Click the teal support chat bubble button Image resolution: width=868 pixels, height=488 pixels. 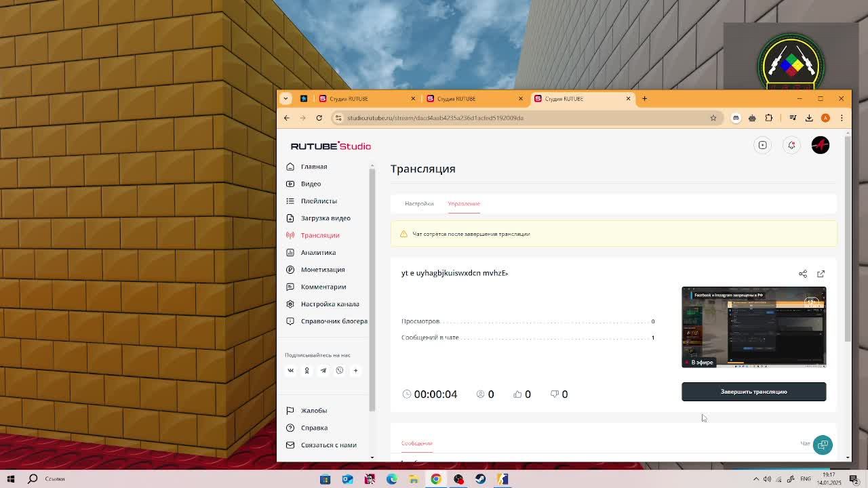(823, 445)
